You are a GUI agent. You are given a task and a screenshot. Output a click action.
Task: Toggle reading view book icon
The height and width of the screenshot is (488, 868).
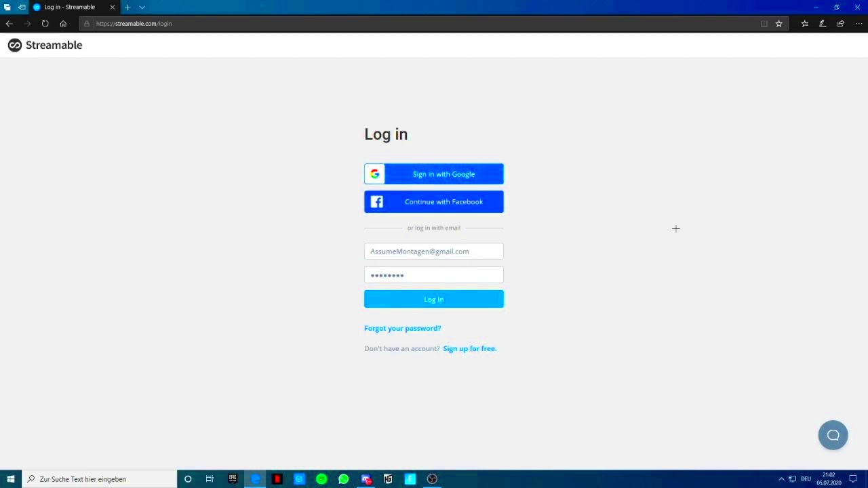coord(764,24)
